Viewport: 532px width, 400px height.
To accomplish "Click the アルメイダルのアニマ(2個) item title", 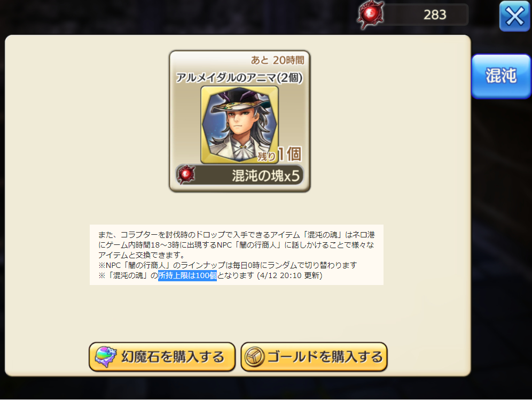I will [x=239, y=78].
